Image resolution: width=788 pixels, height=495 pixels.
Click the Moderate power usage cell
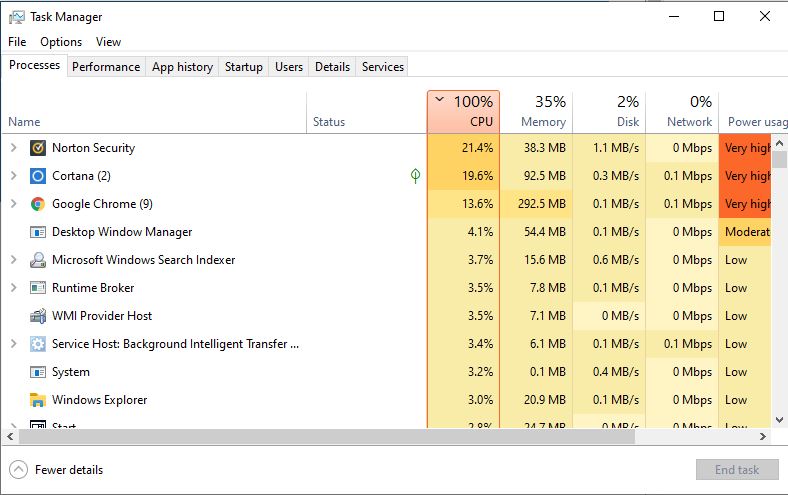745,232
